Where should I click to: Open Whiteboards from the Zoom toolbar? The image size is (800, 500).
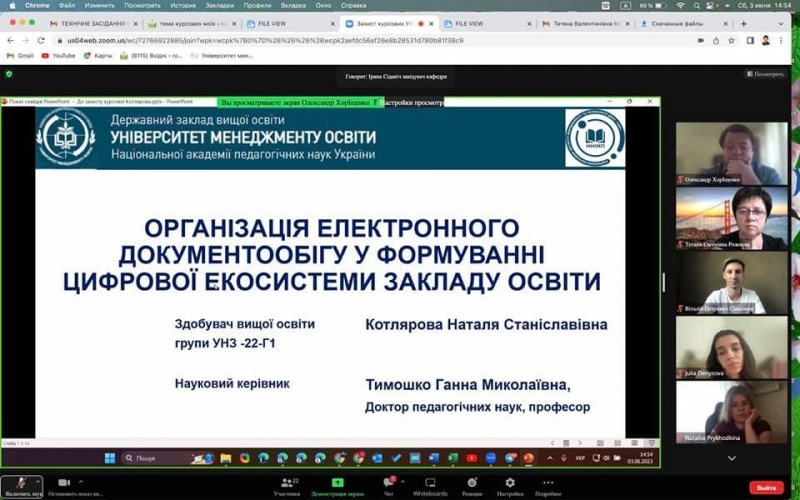(429, 483)
